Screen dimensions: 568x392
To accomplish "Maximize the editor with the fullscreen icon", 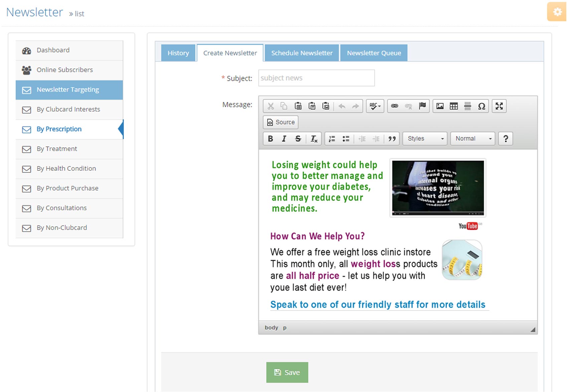I will pyautogui.click(x=499, y=106).
